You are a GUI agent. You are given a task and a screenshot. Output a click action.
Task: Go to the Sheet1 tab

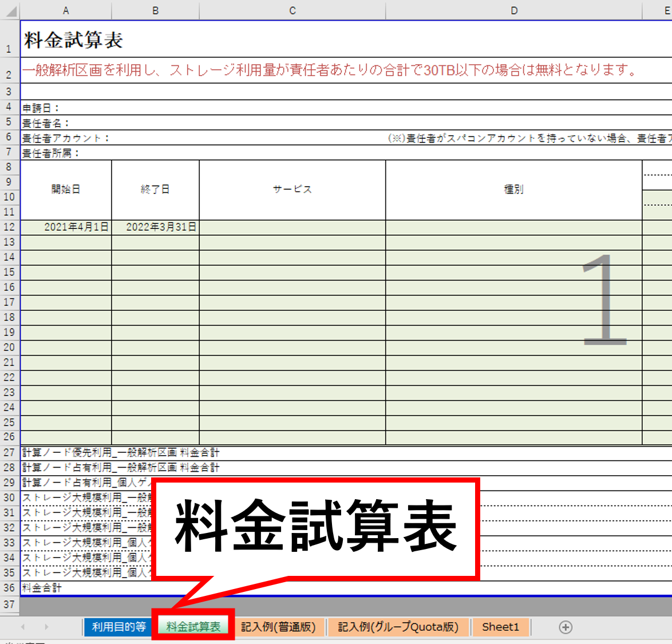click(x=500, y=627)
